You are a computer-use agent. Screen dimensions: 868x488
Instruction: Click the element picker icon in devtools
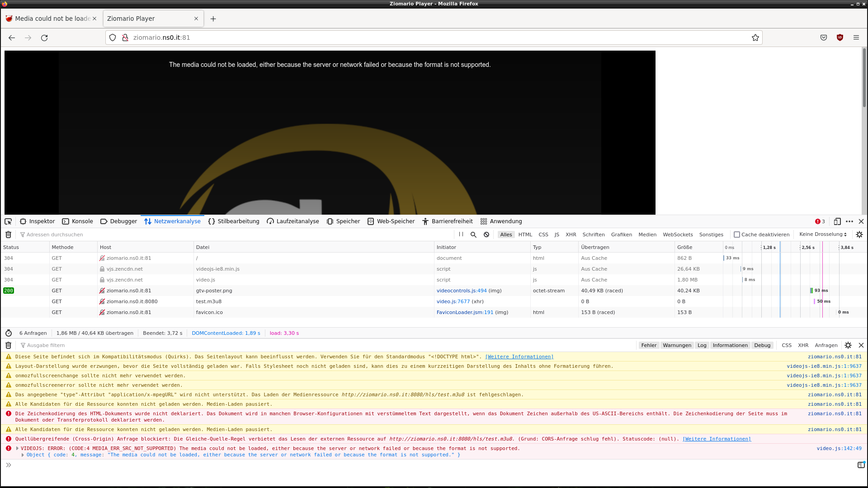click(8, 221)
